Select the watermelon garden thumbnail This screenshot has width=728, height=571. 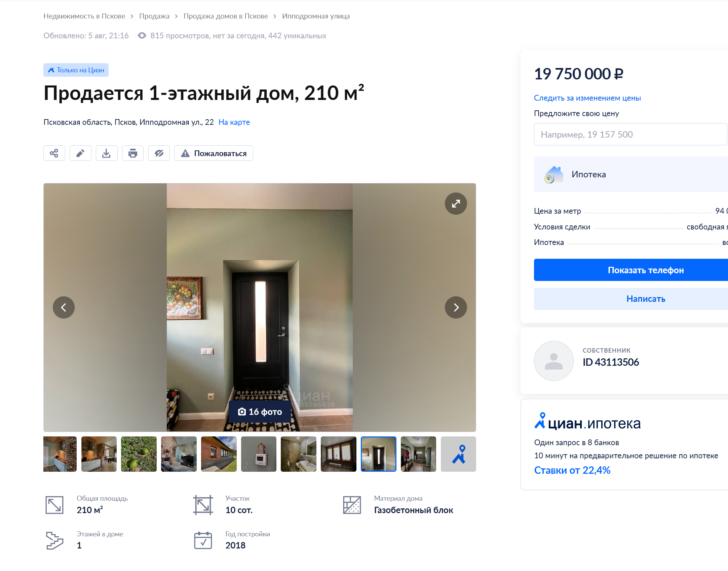(x=139, y=454)
